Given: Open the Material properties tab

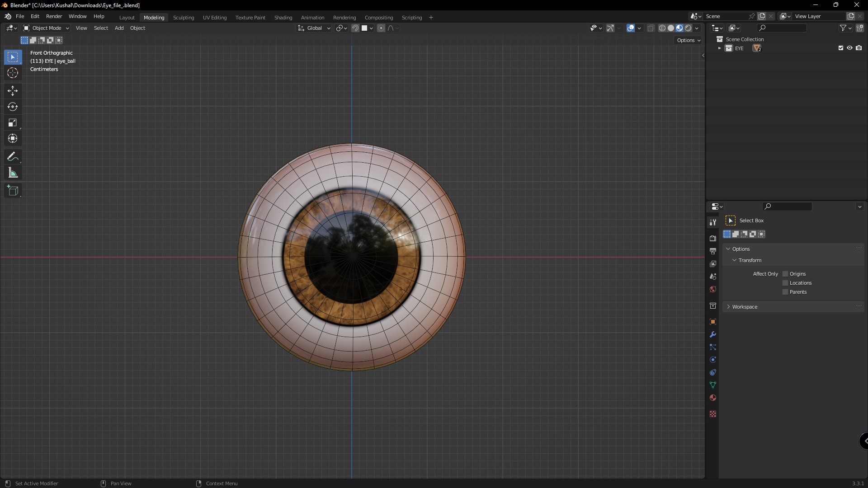Looking at the screenshot, I should click(713, 398).
